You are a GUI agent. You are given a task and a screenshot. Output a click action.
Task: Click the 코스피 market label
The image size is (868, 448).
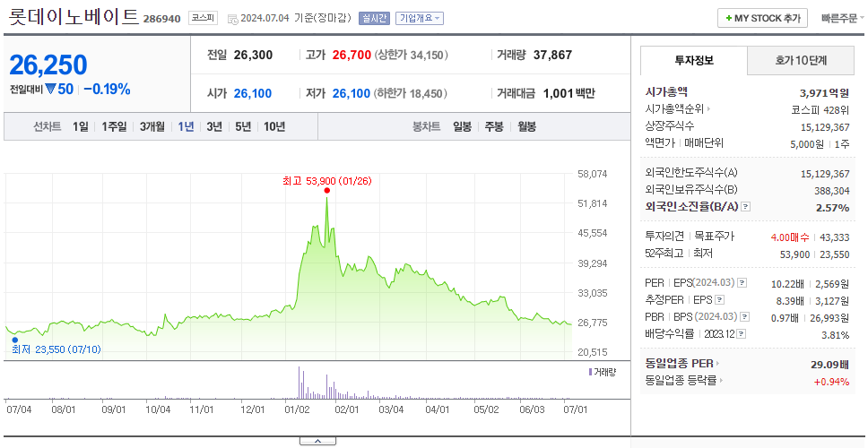pyautogui.click(x=203, y=18)
